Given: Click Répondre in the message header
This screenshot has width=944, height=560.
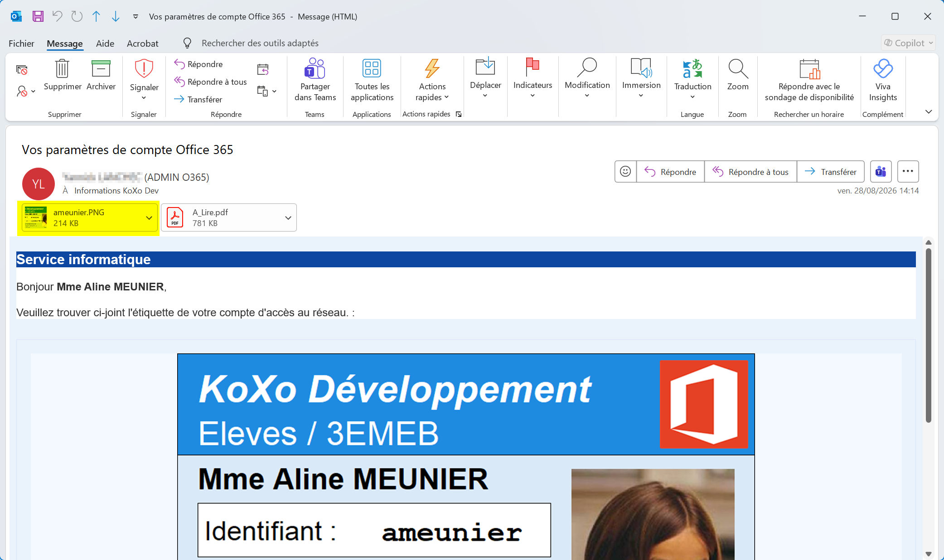Looking at the screenshot, I should tap(671, 172).
